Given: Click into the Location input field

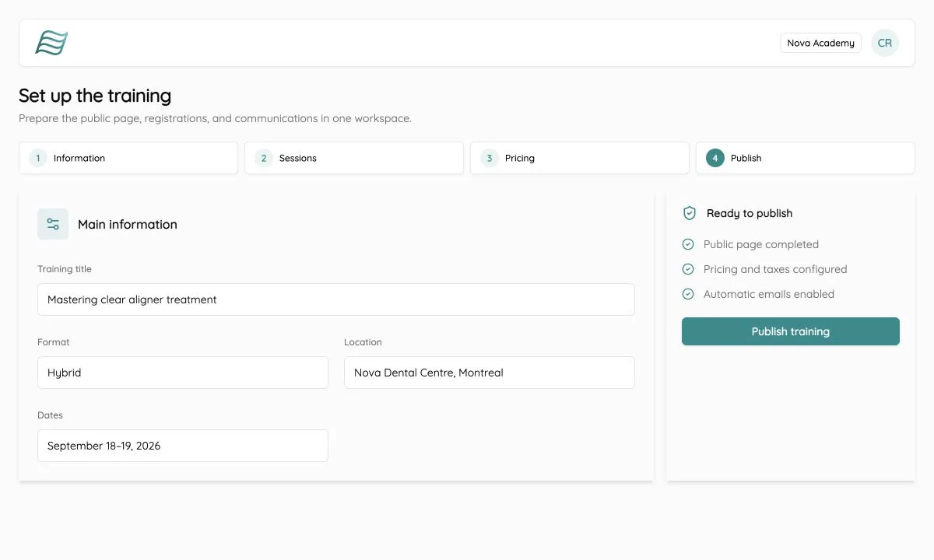Looking at the screenshot, I should click(x=490, y=373).
